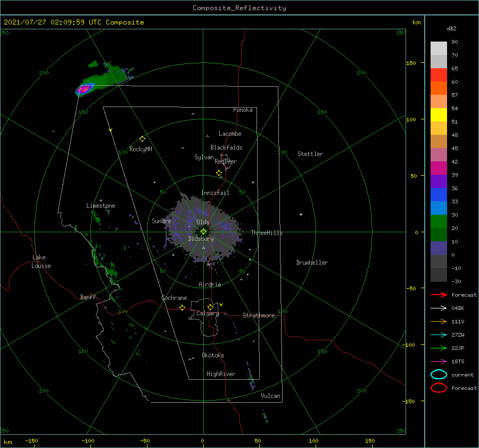This screenshot has width=479, height=448.
Task: Click the yellow diamond marker inside Calgary
Action: click(210, 307)
